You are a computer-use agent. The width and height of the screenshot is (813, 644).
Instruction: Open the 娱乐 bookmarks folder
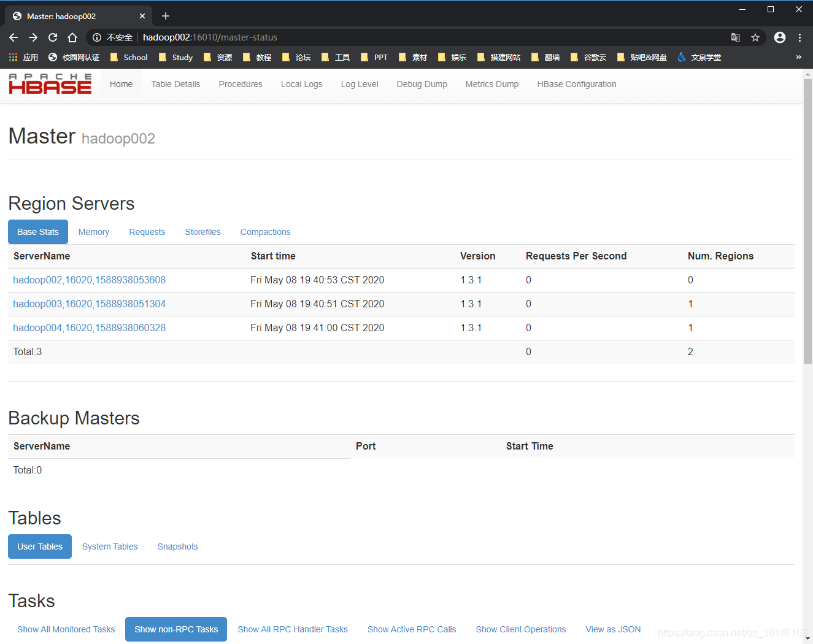(452, 57)
